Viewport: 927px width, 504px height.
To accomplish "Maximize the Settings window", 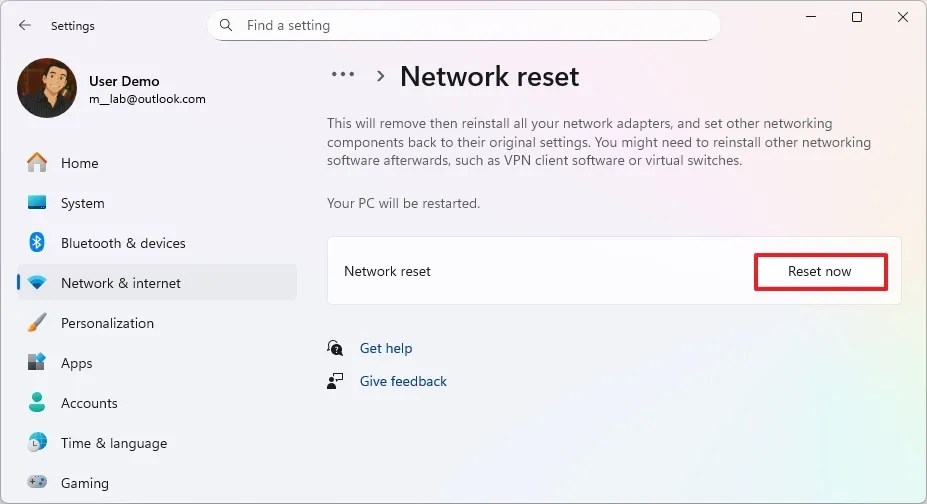I will coord(857,17).
